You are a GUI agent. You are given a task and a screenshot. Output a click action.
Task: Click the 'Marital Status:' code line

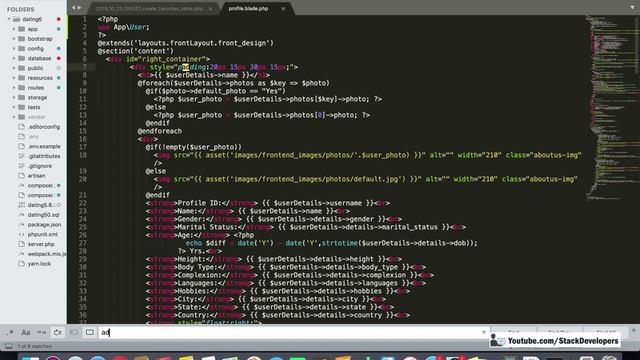[x=306, y=227]
